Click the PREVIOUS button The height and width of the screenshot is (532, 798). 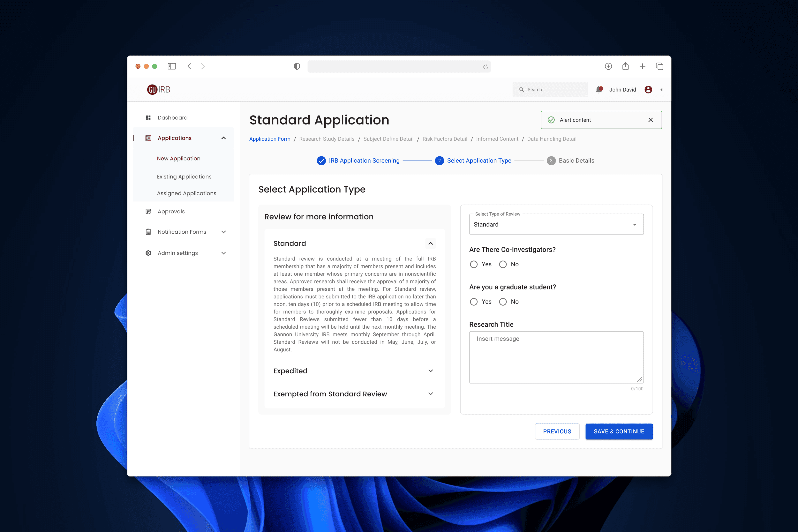[x=557, y=431]
